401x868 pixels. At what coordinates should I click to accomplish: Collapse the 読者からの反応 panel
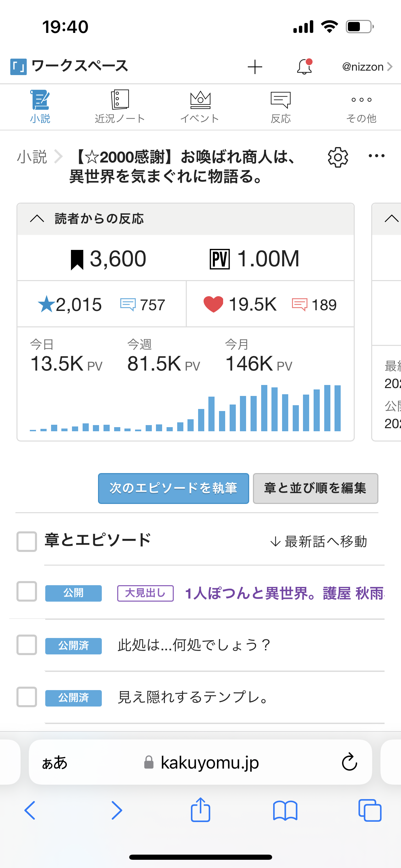[37, 219]
